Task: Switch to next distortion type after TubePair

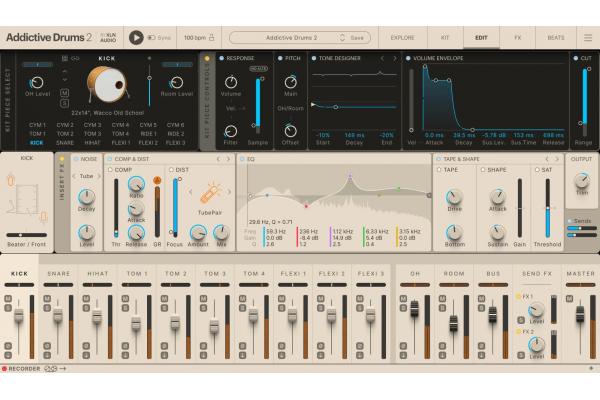Action: click(229, 192)
